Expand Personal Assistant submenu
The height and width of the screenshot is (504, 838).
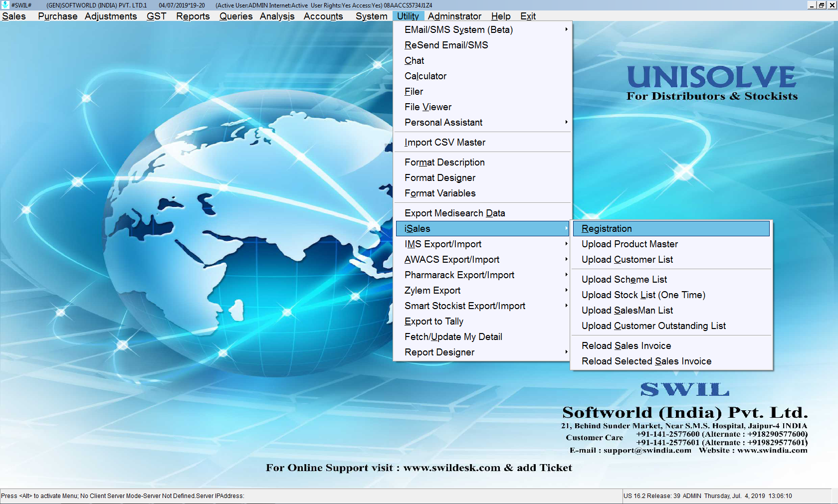(x=482, y=122)
